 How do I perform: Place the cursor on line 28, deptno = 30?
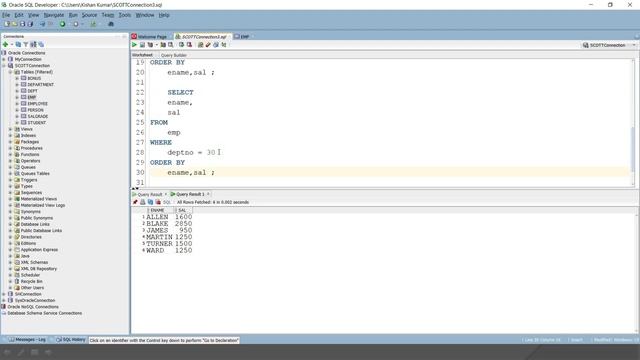click(191, 153)
